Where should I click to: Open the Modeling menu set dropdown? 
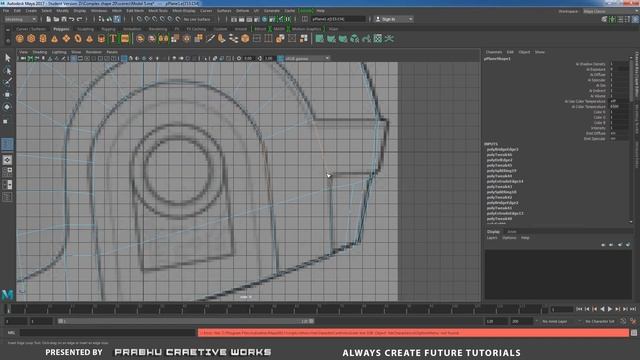tap(20, 19)
